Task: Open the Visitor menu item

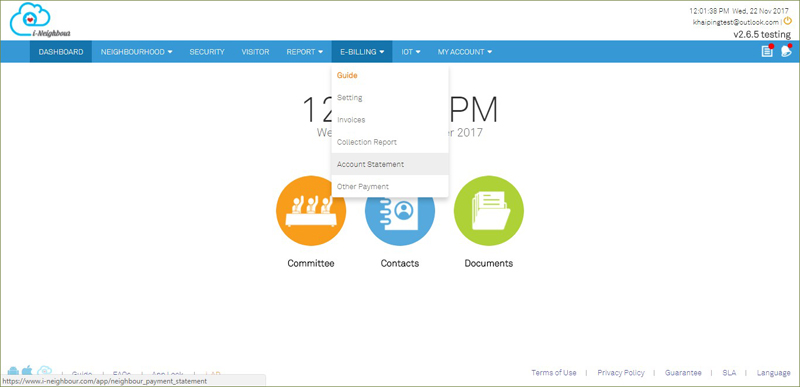Action: click(x=255, y=51)
